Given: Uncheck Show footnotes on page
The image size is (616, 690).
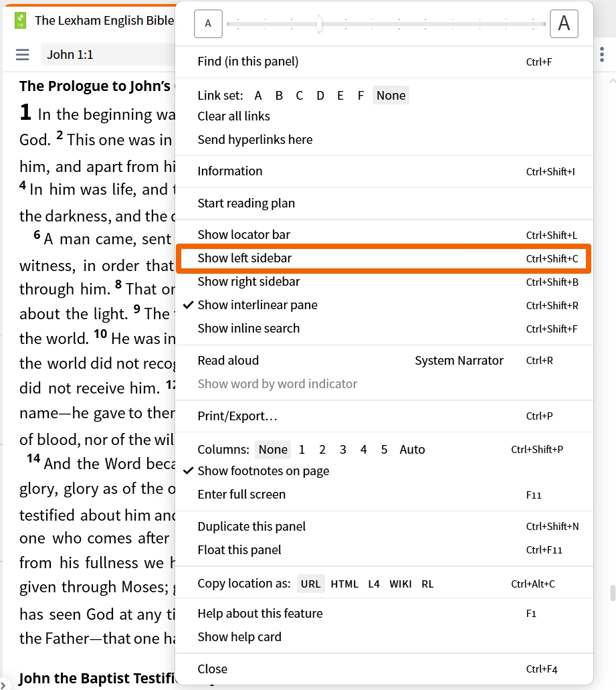Looking at the screenshot, I should pos(385,471).
